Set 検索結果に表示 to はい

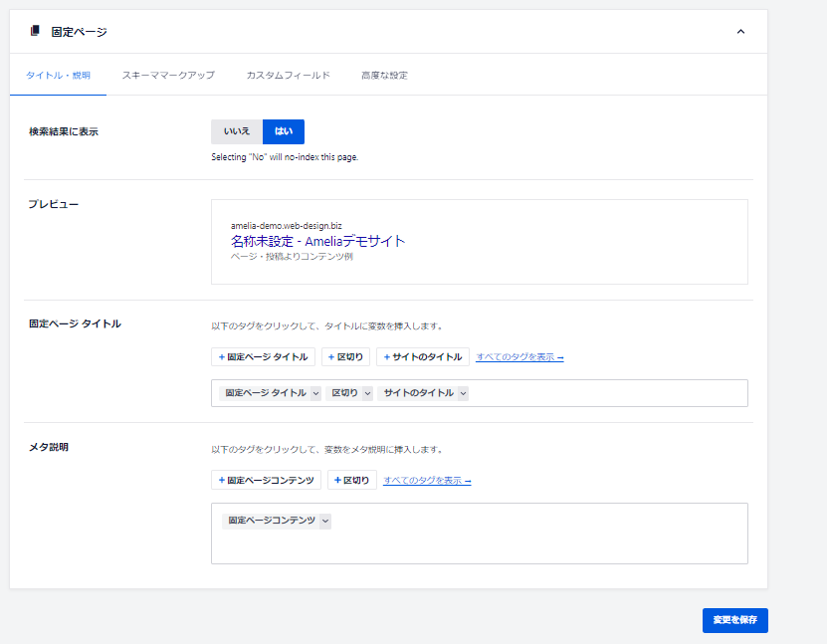click(284, 131)
